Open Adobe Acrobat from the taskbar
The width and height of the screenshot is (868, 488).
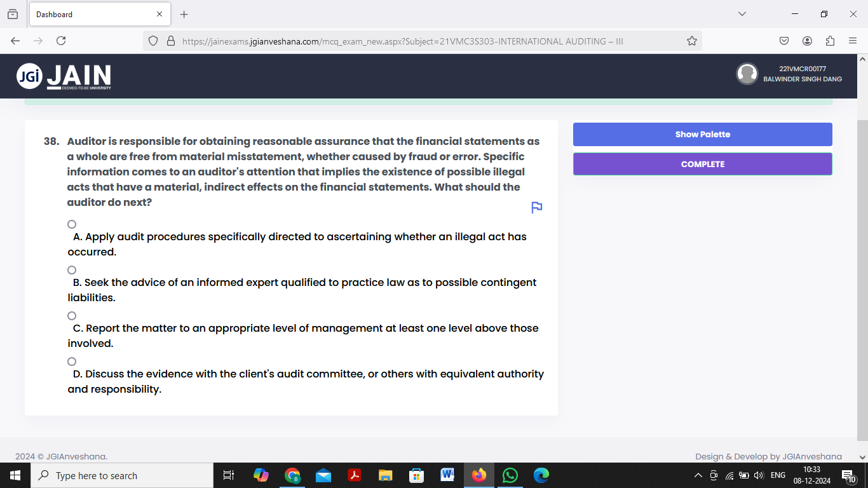pos(354,475)
